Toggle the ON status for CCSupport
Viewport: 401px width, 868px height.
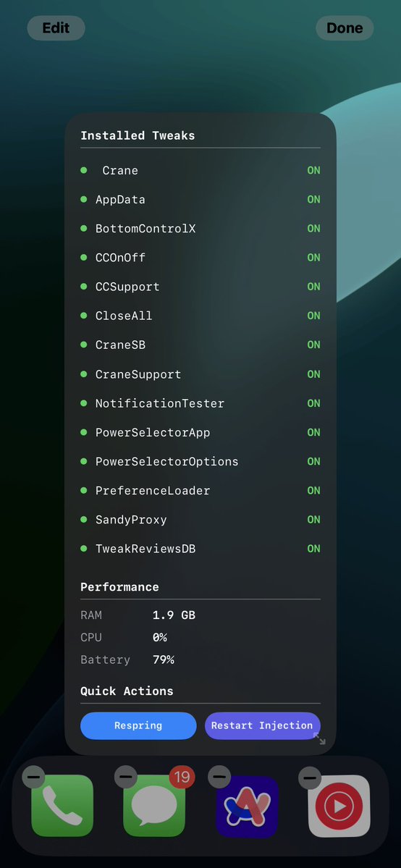314,287
